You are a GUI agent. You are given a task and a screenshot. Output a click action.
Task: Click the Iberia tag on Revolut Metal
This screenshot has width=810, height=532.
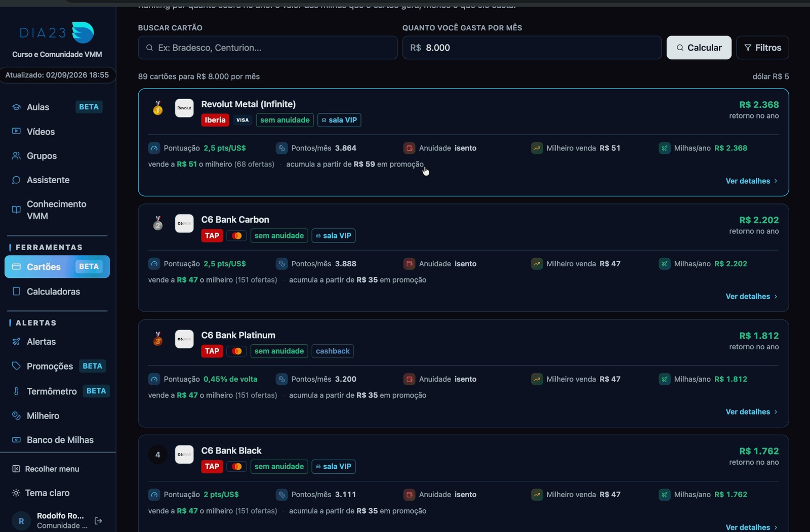click(x=215, y=120)
